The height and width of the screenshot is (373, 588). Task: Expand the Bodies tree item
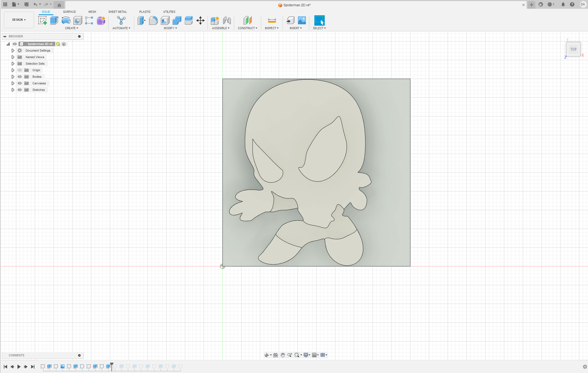(13, 77)
